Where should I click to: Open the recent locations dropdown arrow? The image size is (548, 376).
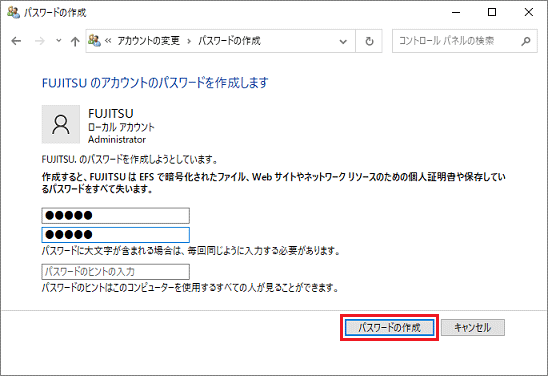pos(59,41)
